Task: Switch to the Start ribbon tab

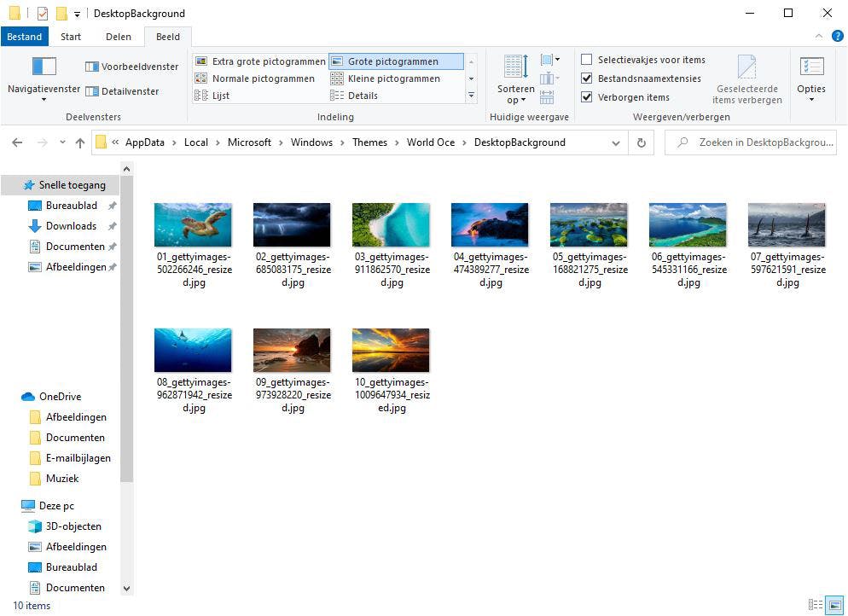Action: pos(71,37)
